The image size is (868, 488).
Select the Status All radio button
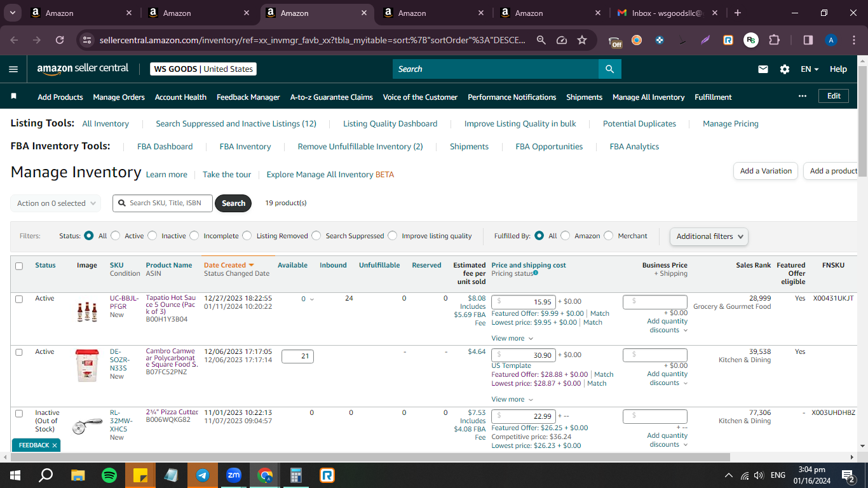pos(89,236)
